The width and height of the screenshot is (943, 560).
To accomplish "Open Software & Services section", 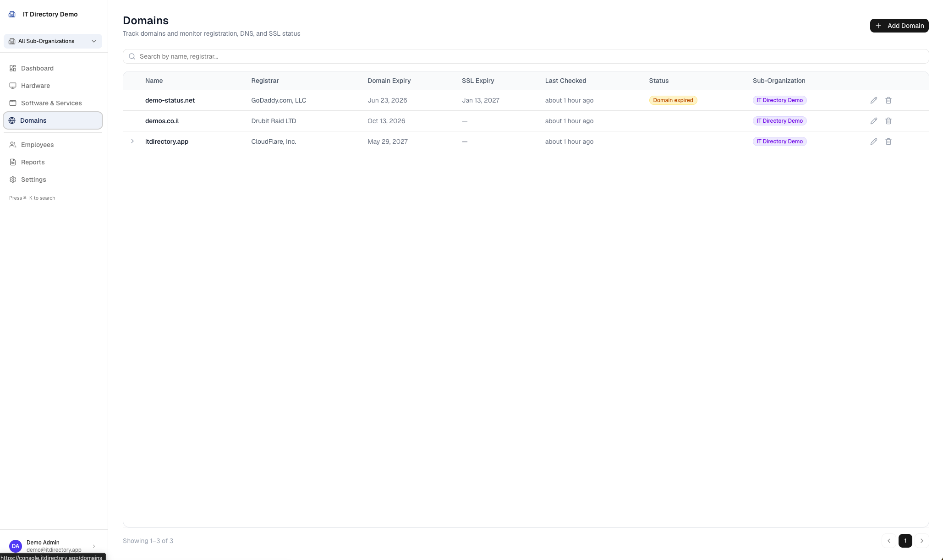I will [x=53, y=103].
